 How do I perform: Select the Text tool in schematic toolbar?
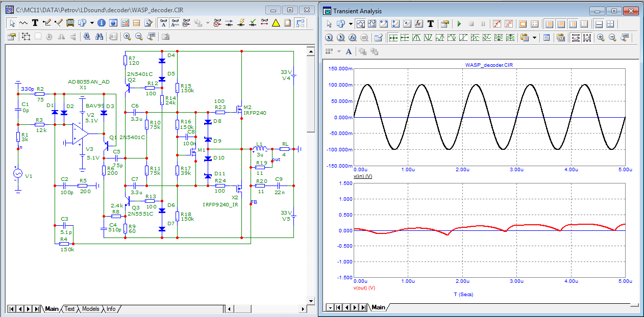tap(35, 22)
